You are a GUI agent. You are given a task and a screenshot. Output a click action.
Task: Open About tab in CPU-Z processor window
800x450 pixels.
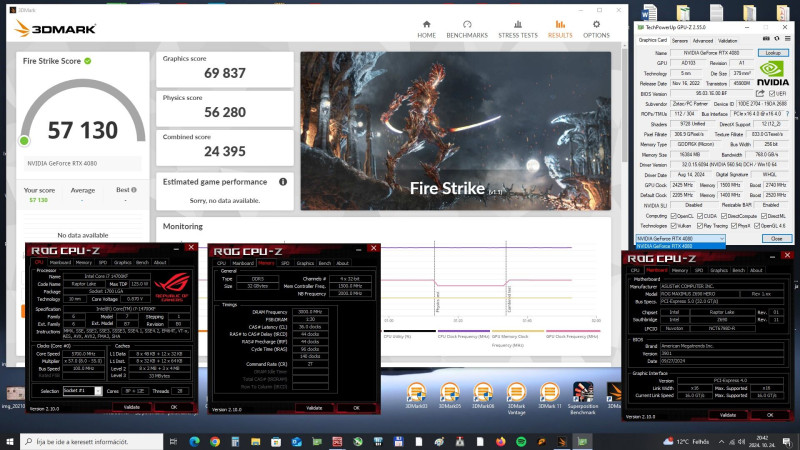click(x=160, y=262)
